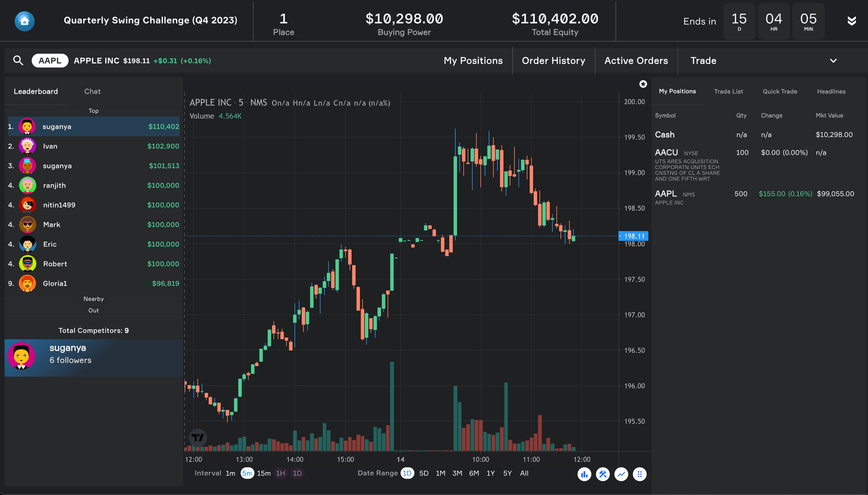Open the Quick Trade tab
868x495 pixels.
click(780, 91)
